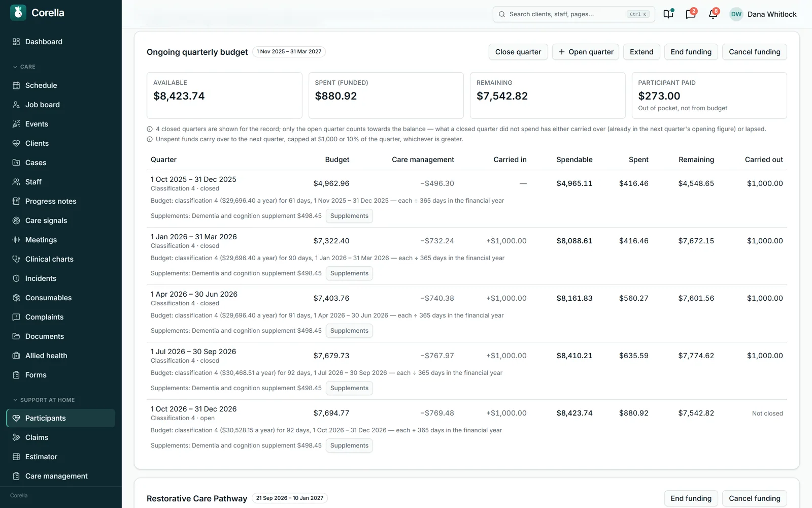Open the chat messages icon with badge 2
Image resolution: width=812 pixels, height=508 pixels.
tap(691, 14)
